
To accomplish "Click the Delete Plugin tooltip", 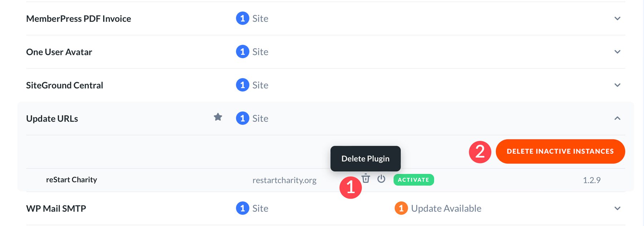I will [x=365, y=158].
